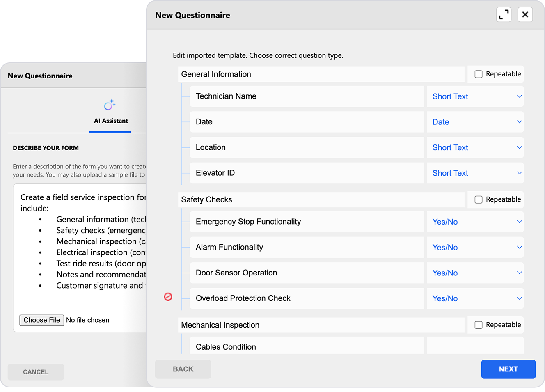This screenshot has width=545, height=392.
Task: Check Repeatable for Mechanical Inspection section
Action: [479, 325]
